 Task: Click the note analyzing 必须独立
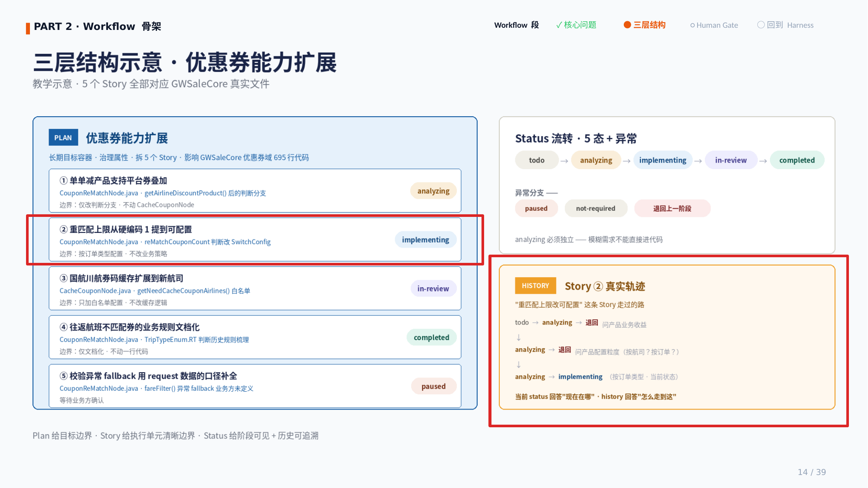click(x=589, y=239)
